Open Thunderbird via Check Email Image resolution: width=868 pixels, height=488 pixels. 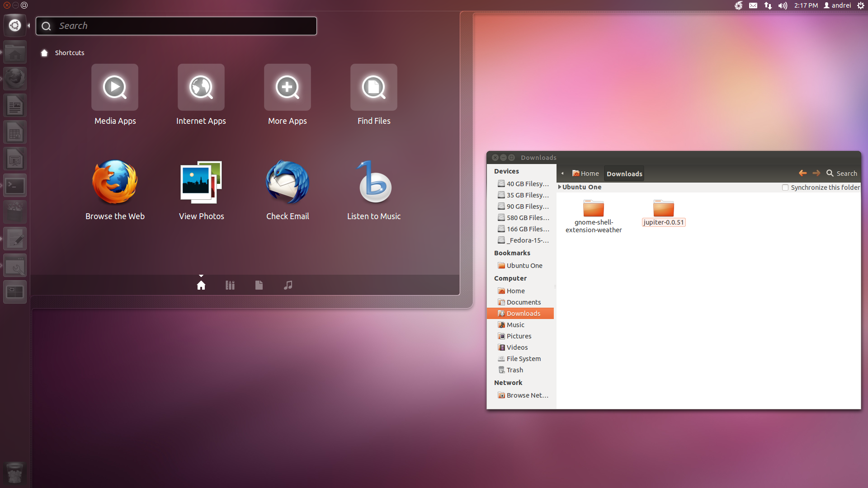coord(288,183)
